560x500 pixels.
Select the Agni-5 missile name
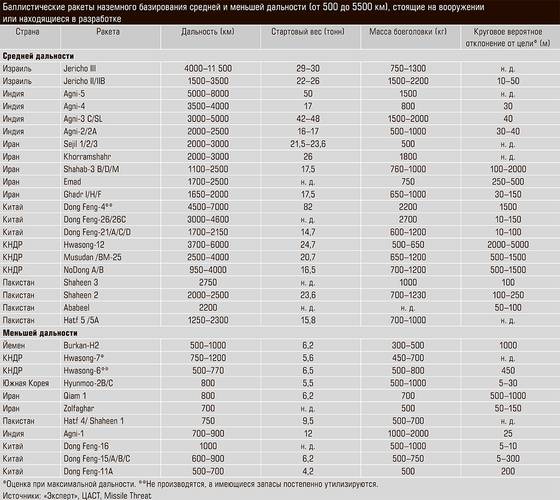[x=74, y=94]
